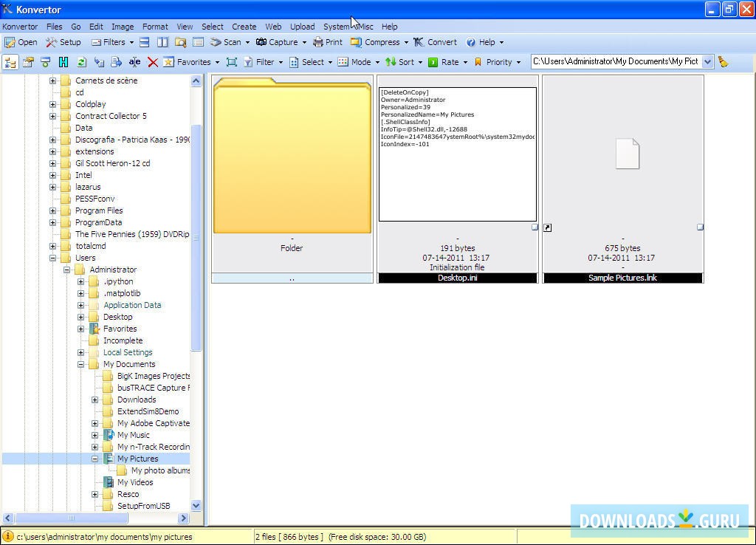Tick the Sample Pictures.lnk selection checkbox
756x545 pixels.
click(x=700, y=227)
